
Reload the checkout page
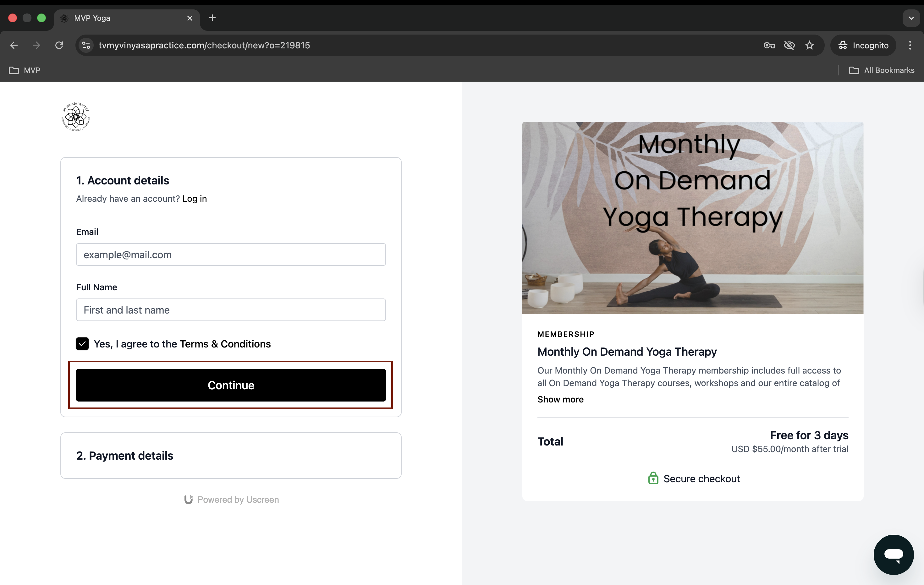pos(59,45)
